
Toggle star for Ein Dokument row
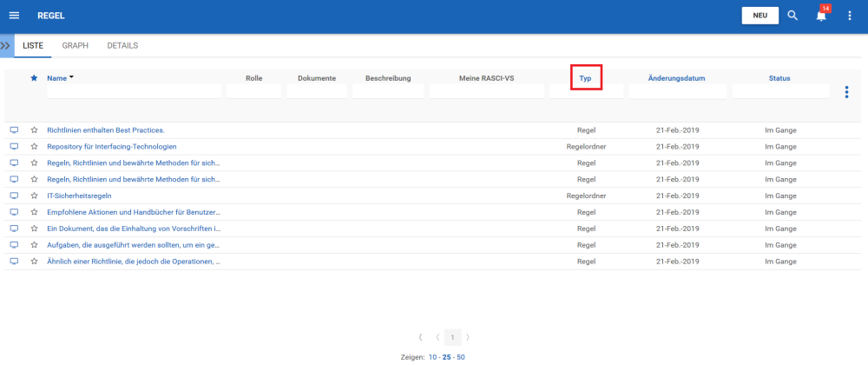click(x=35, y=229)
